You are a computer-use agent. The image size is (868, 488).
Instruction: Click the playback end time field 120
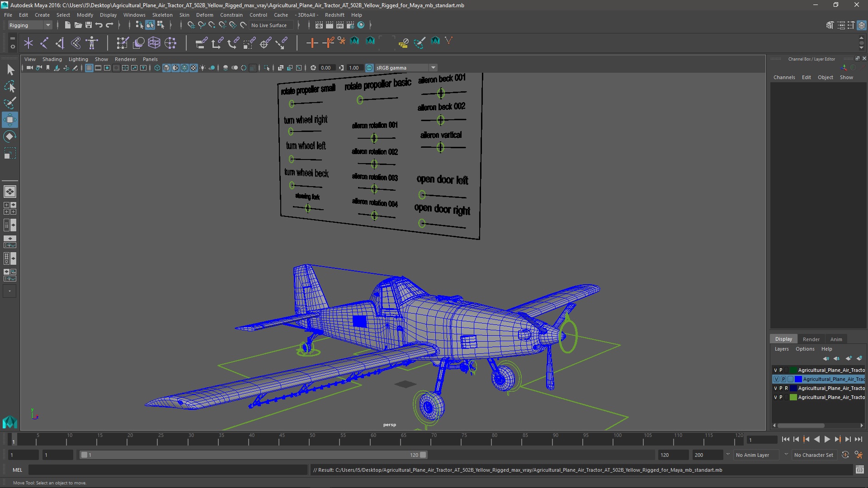(x=673, y=455)
